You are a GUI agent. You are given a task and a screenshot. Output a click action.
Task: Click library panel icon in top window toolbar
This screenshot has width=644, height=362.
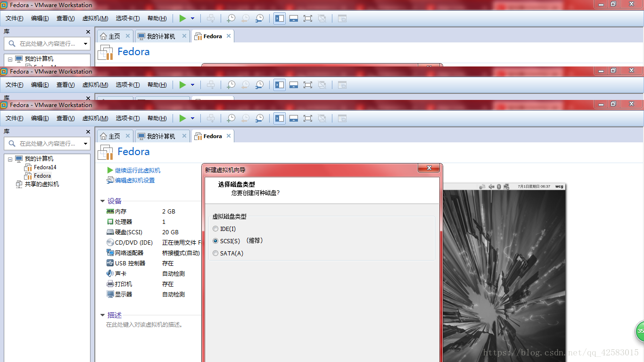[280, 18]
